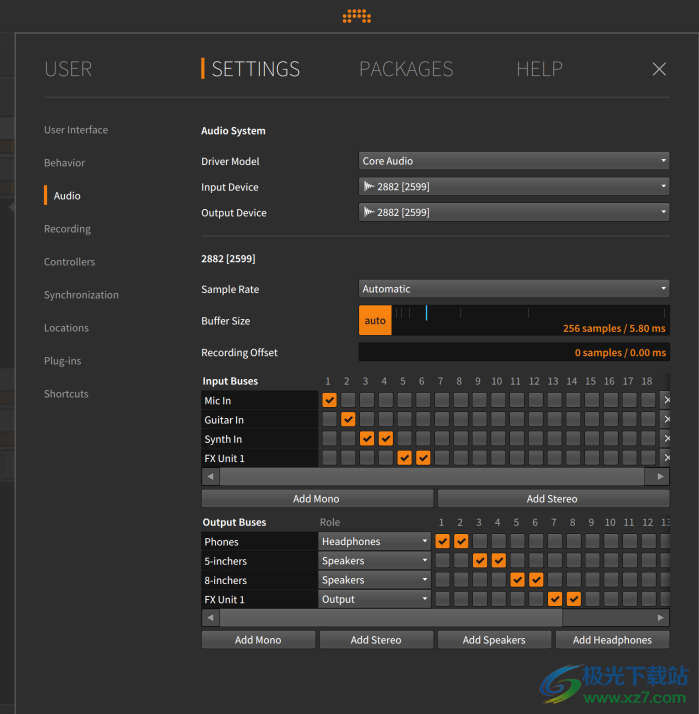Open the Driver Model dropdown
This screenshot has height=714, width=699.
point(514,161)
